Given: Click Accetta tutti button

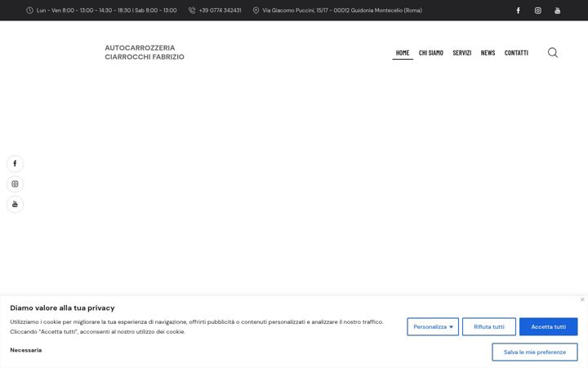Looking at the screenshot, I should [548, 326].
